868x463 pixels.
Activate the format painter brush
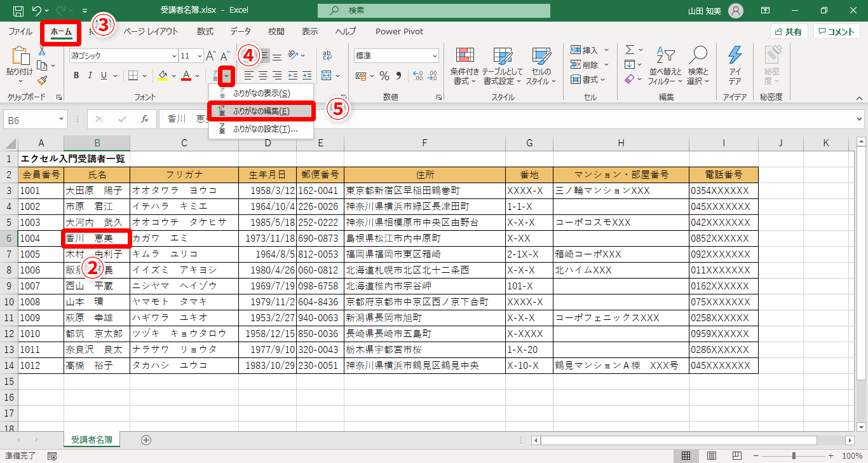point(41,80)
